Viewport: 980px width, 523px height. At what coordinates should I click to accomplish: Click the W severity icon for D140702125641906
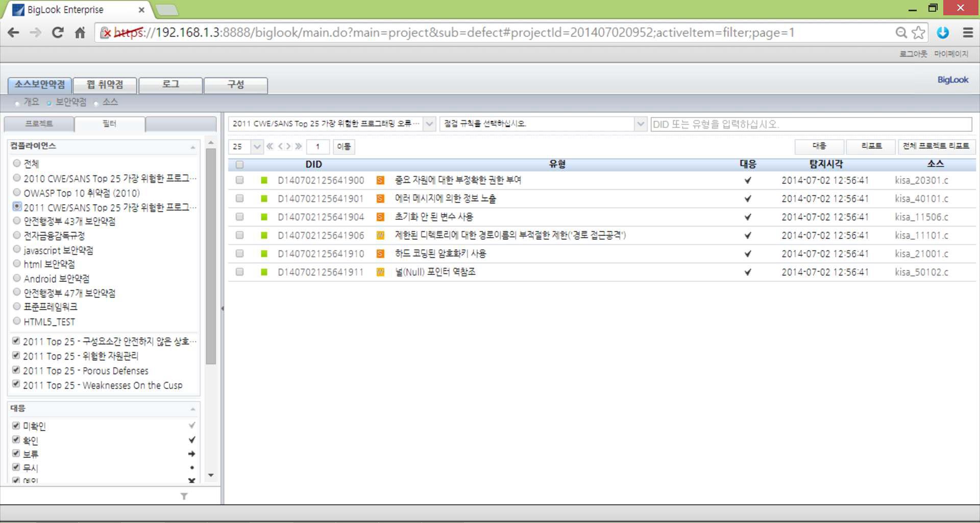coord(380,235)
